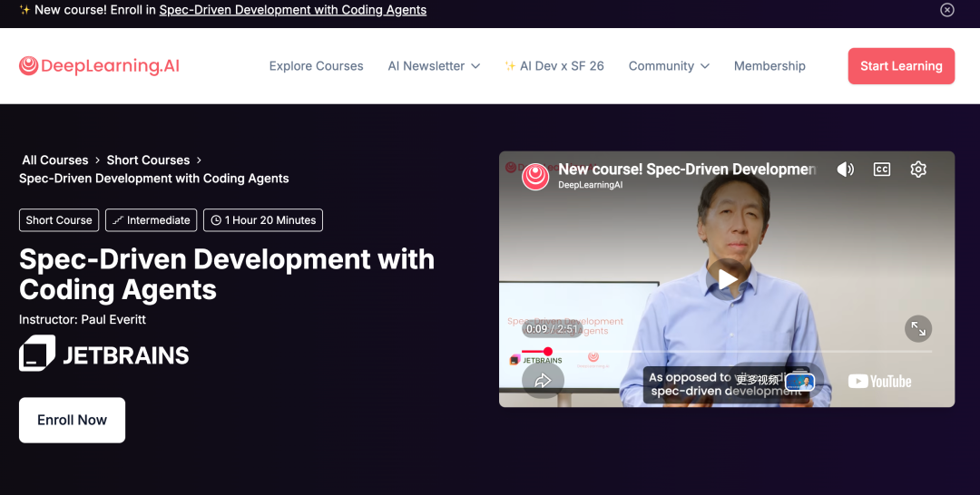Open video settings gear icon
This screenshot has height=495, width=980.
coord(917,170)
